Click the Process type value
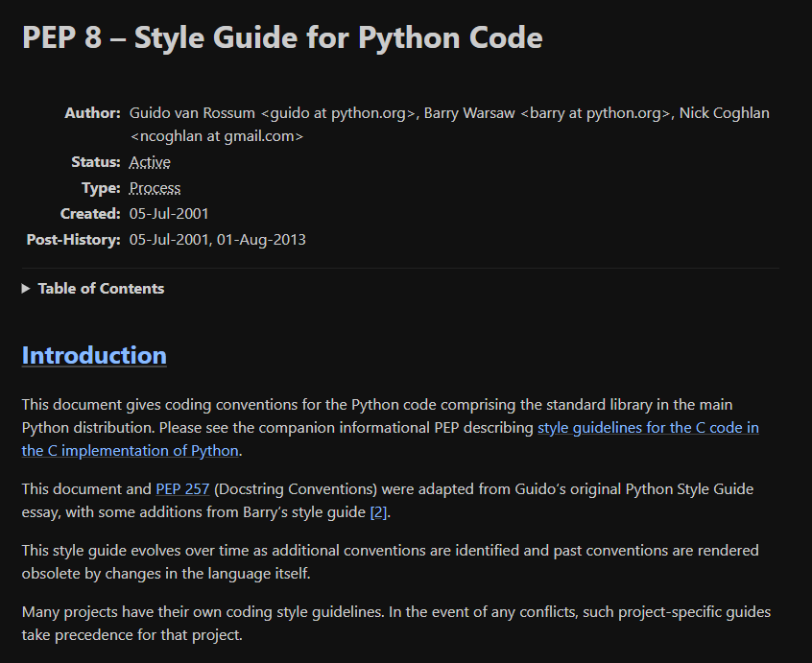The width and height of the screenshot is (812, 663). coord(155,188)
